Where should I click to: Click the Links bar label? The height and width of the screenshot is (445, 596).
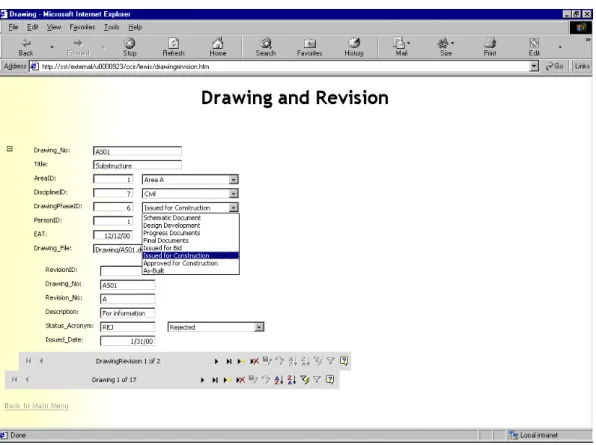582,66
